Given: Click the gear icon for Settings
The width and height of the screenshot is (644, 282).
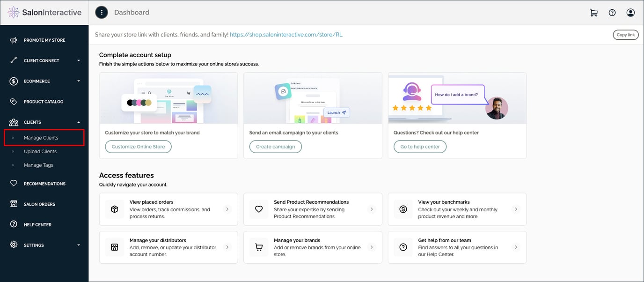Looking at the screenshot, I should (x=14, y=245).
